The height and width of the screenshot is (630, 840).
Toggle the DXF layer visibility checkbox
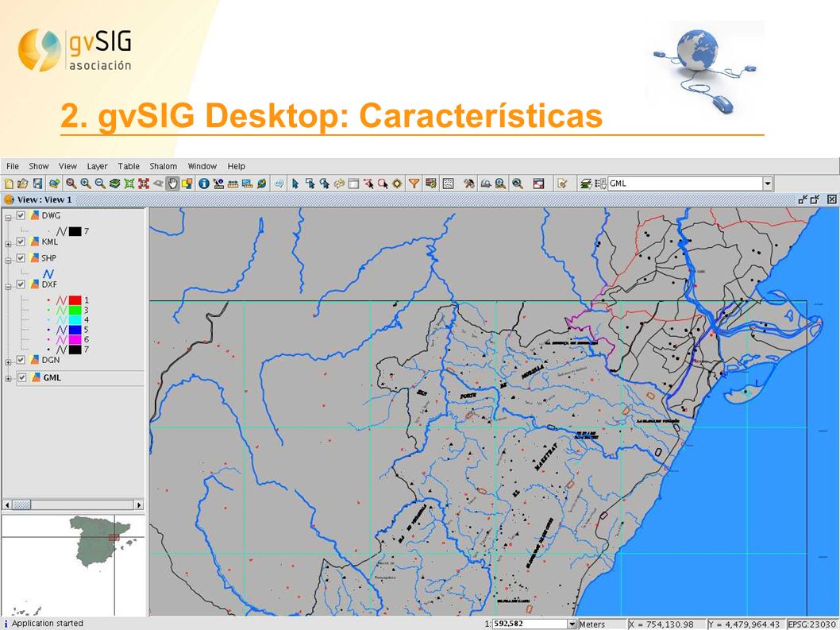pos(21,284)
